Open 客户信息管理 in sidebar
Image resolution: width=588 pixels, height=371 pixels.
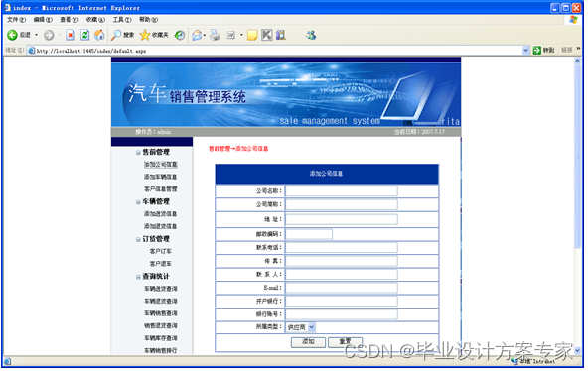click(161, 189)
